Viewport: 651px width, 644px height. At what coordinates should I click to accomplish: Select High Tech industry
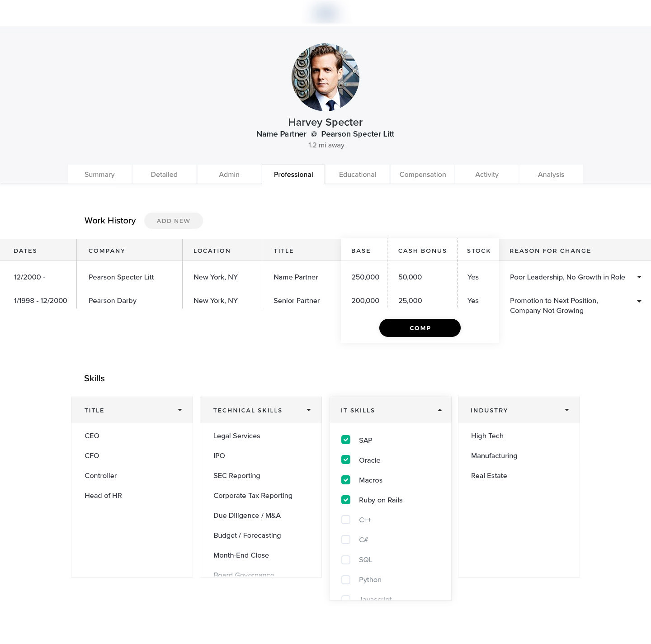(487, 436)
